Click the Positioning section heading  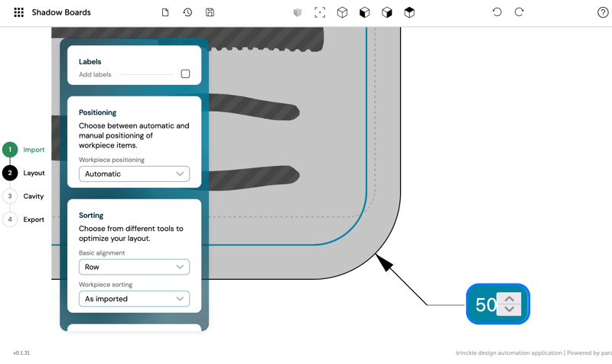(98, 112)
